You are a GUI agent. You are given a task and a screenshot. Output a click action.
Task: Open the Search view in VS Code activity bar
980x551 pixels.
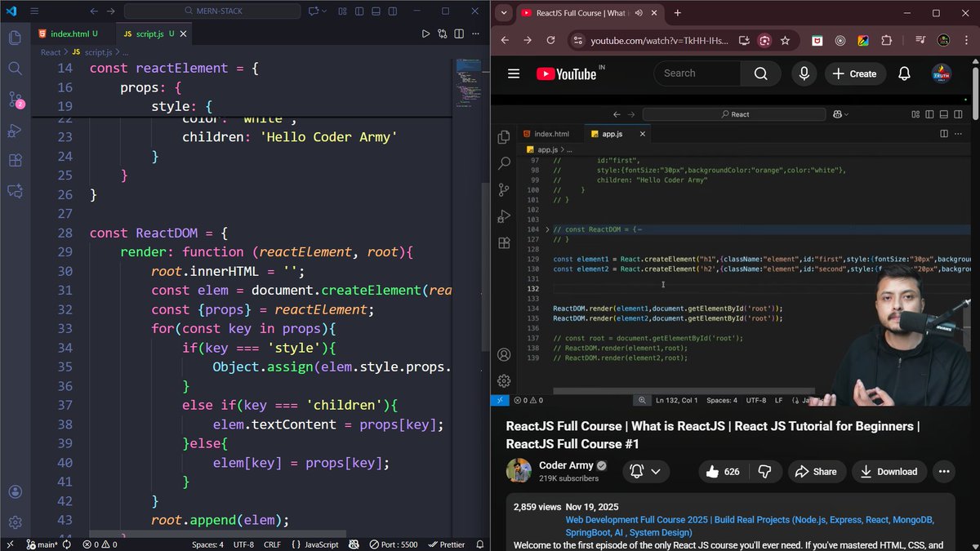(x=15, y=69)
